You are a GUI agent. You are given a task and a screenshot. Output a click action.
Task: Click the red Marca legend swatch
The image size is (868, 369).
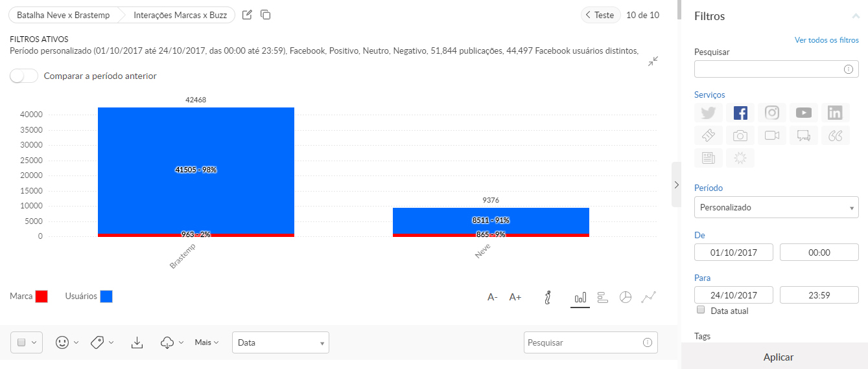pos(41,296)
